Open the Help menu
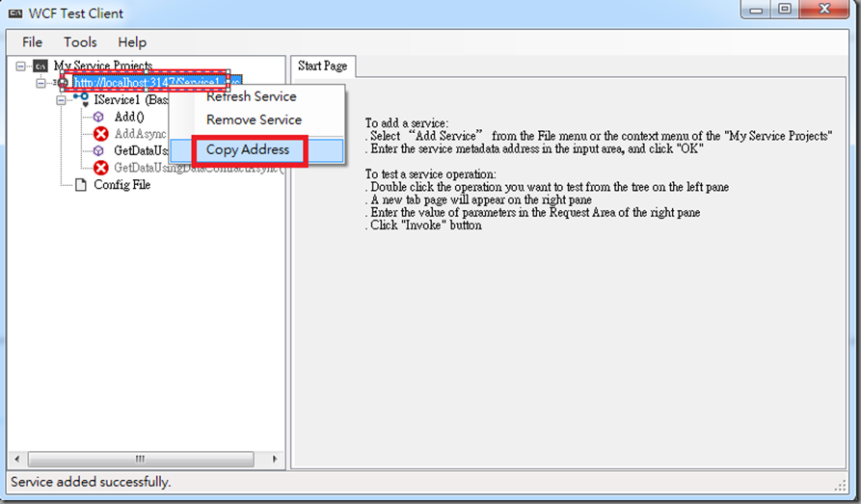Viewport: 861px width, 504px height. point(132,42)
